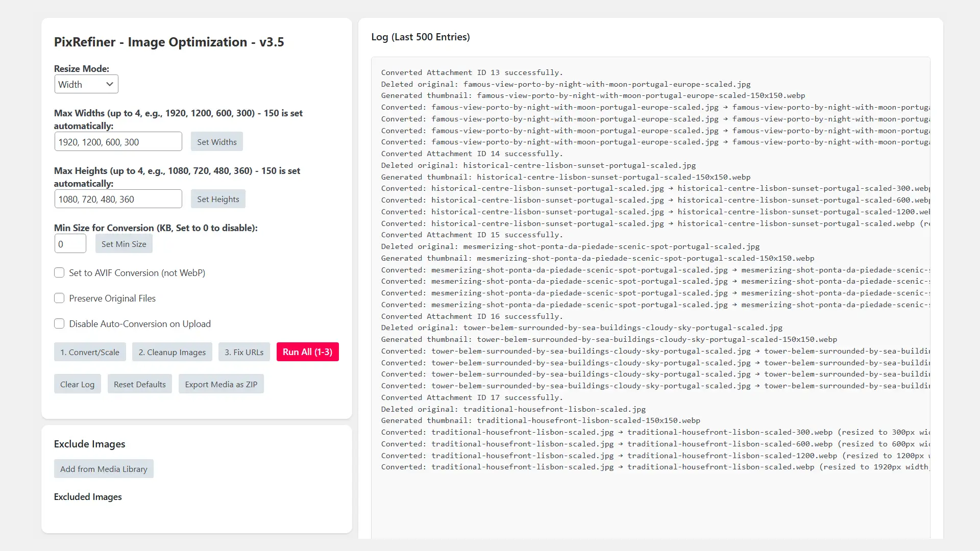Click the Min Size input box

pos(70,244)
